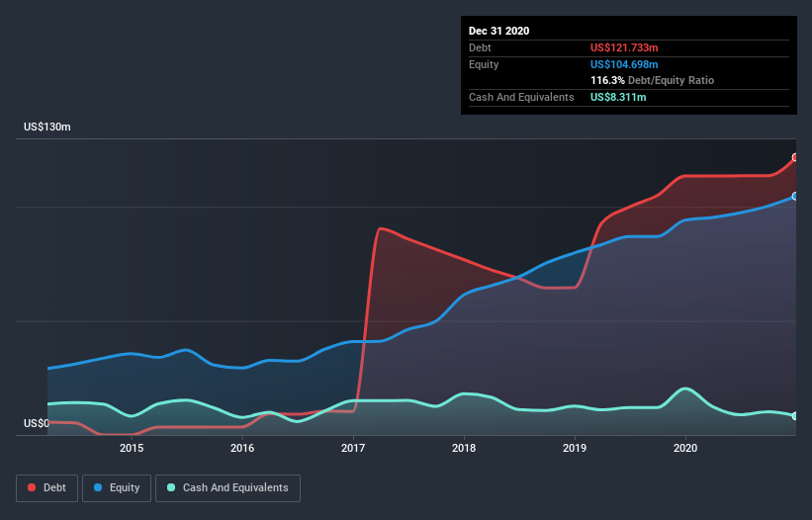
Task: Click the US$130m y-axis label
Action: point(47,127)
